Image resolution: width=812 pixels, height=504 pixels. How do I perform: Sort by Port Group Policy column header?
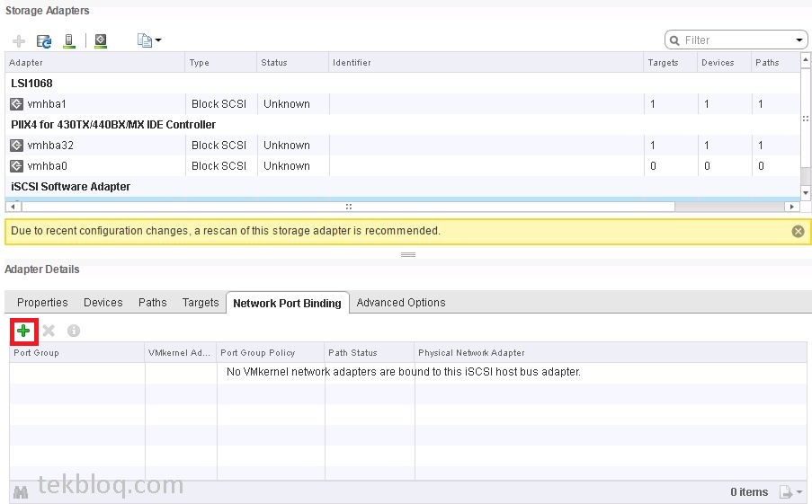[x=271, y=352]
